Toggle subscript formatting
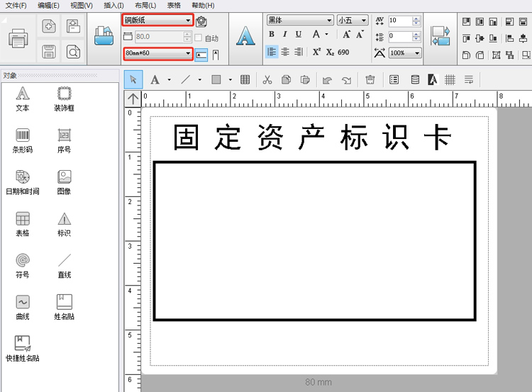This screenshot has height=392, width=532. tap(330, 52)
